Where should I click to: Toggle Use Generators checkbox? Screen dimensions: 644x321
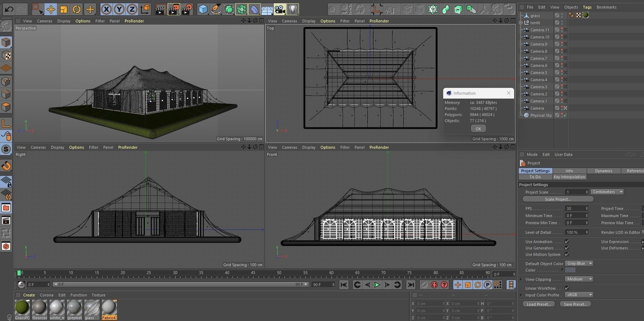(x=567, y=248)
